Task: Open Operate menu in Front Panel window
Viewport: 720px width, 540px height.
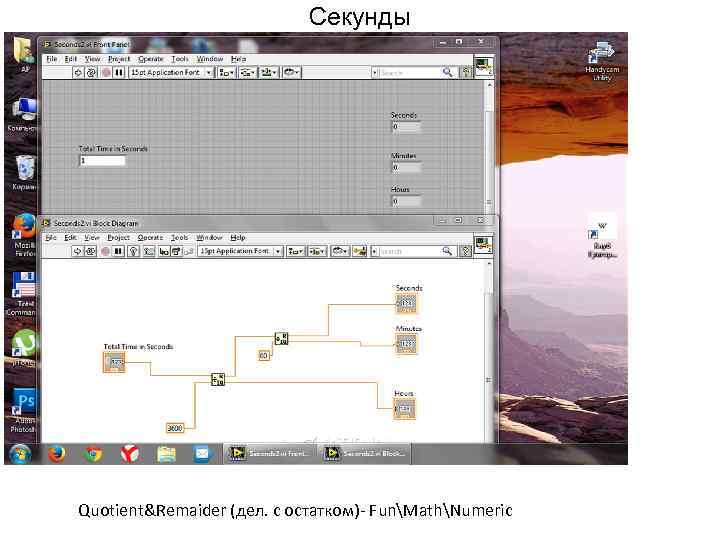Action: point(151,59)
